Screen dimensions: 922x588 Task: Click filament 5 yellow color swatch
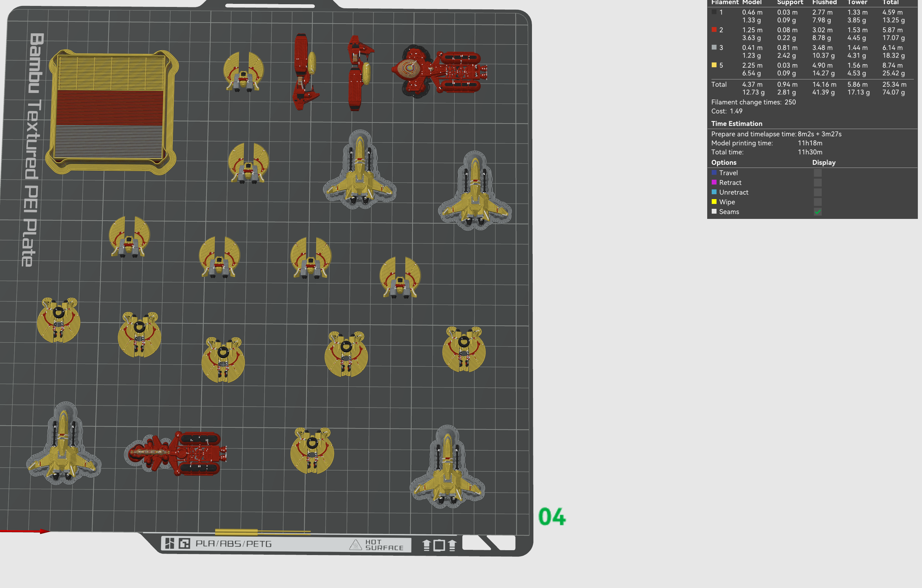click(x=714, y=65)
